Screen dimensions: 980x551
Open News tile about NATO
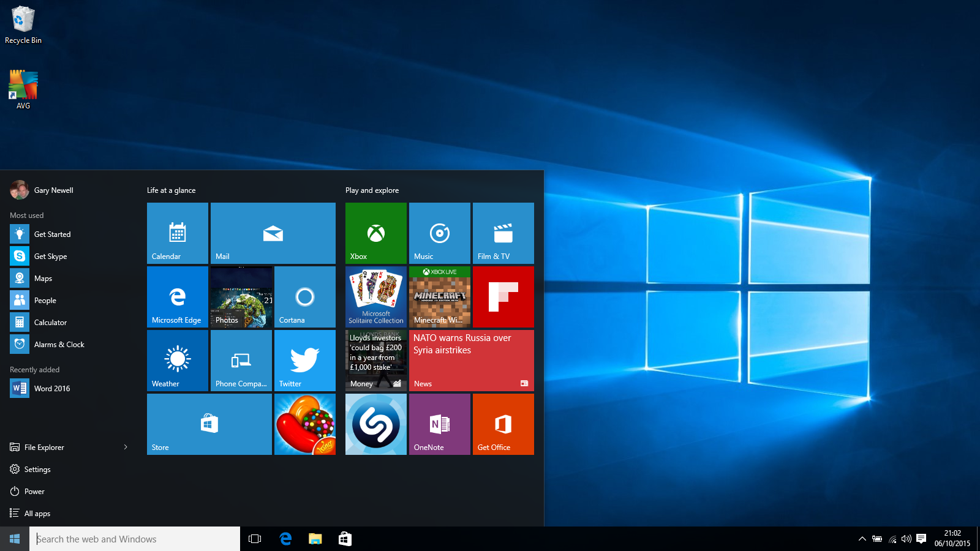click(x=472, y=361)
